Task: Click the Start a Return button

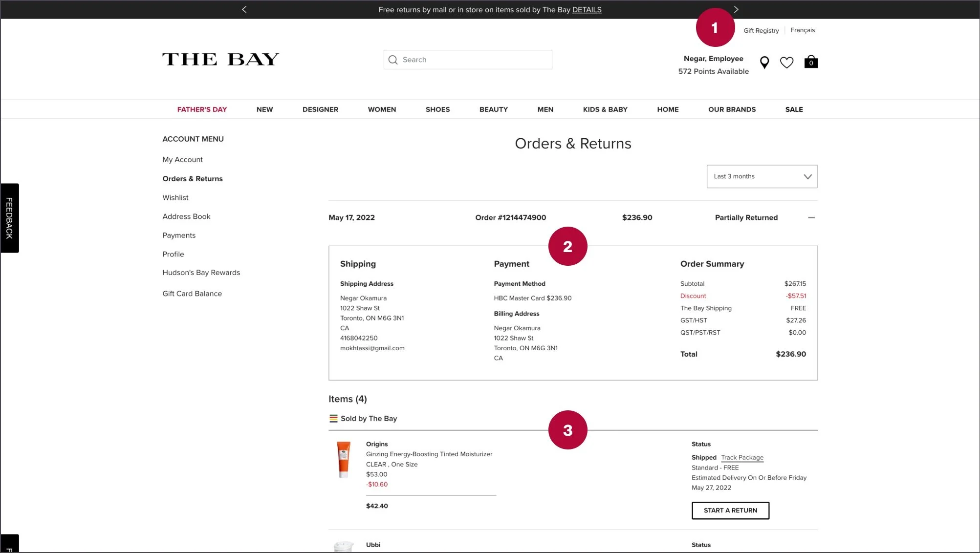Action: click(730, 510)
